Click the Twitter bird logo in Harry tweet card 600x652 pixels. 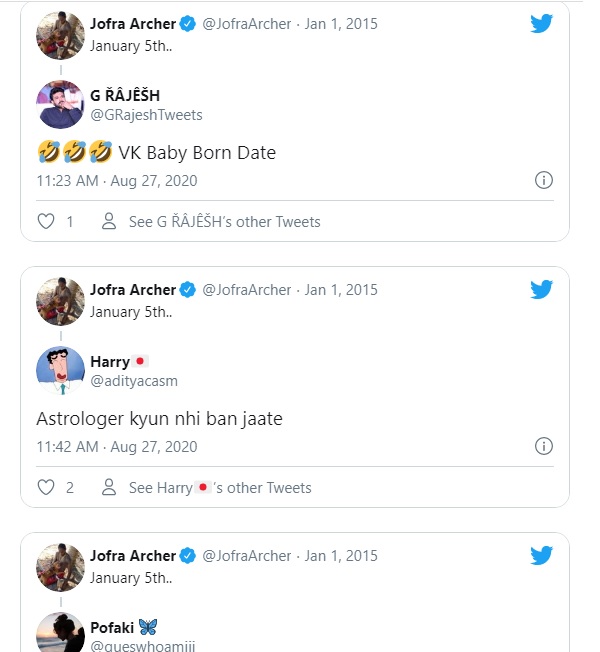[541, 289]
